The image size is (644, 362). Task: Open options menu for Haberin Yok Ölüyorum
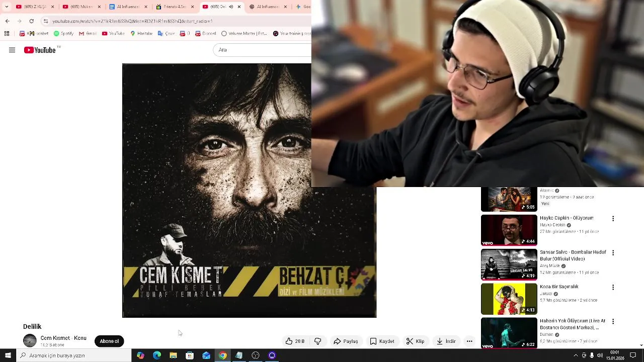point(613,321)
